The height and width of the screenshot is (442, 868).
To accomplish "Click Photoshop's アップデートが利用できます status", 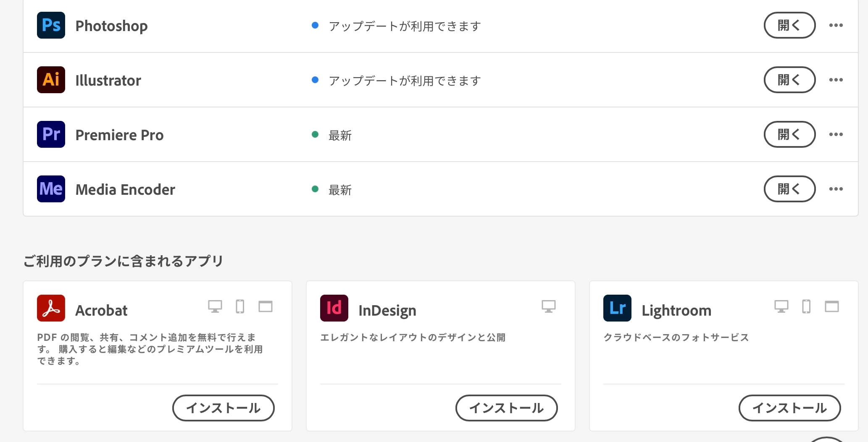I will tap(405, 26).
